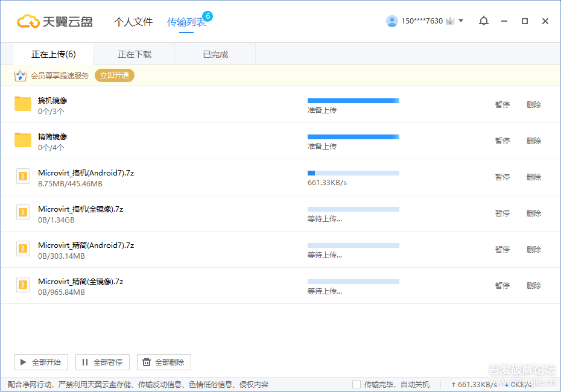Pause Microvirt_搞机(全镜像).7z upload

(502, 213)
